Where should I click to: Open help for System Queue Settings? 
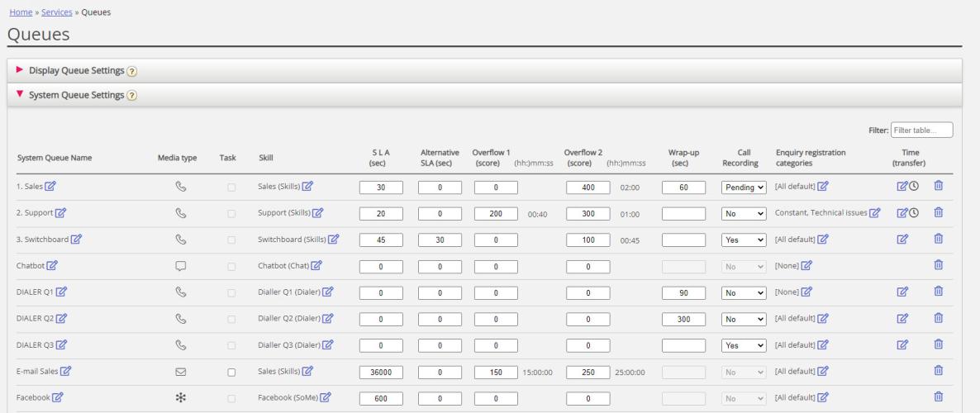click(132, 96)
